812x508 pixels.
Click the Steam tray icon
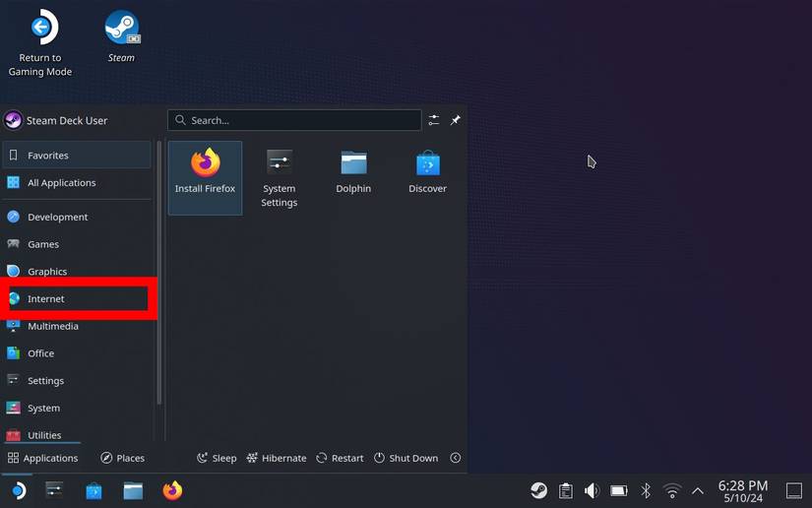(538, 490)
